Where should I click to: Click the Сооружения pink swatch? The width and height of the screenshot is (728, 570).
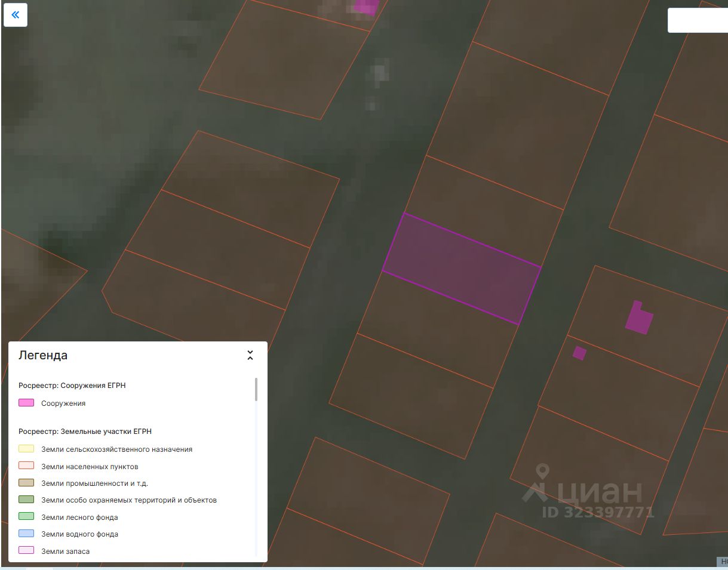[x=26, y=403]
